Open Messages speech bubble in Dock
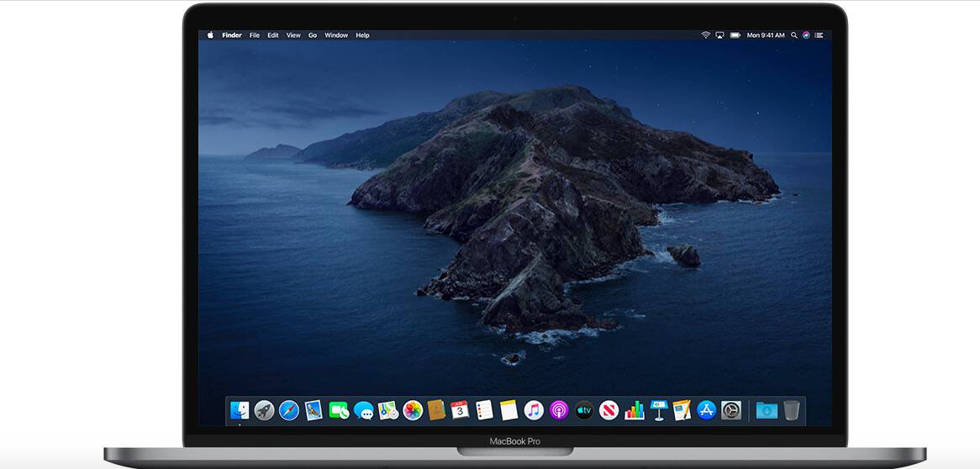Image resolution: width=980 pixels, height=469 pixels. pyautogui.click(x=363, y=410)
